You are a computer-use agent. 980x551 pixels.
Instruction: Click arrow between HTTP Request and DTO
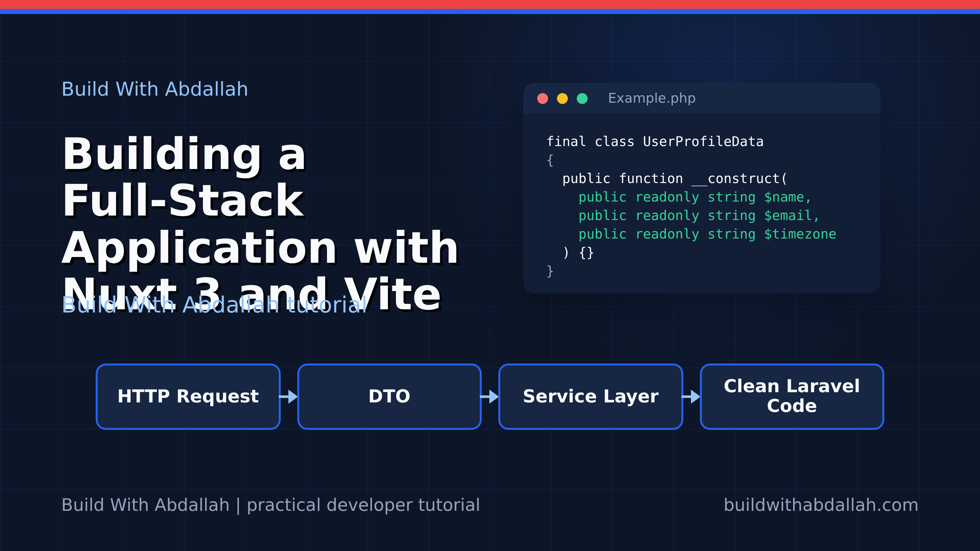point(289,397)
